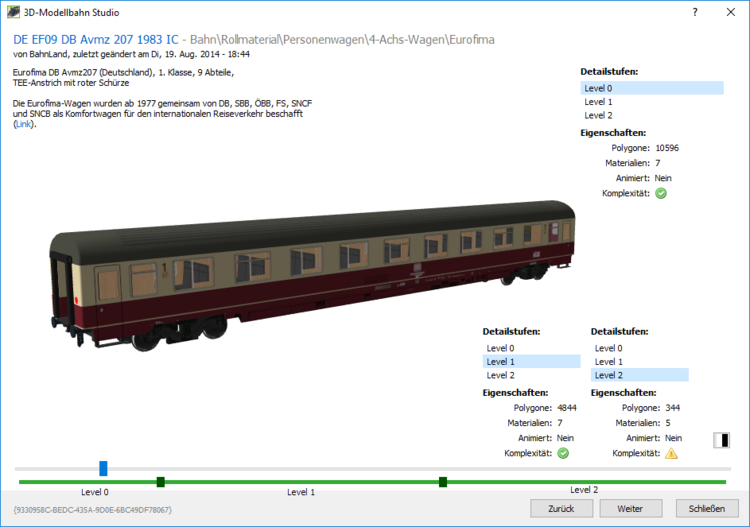750x527 pixels.
Task: Click the Polygone value 344
Action: [x=673, y=408]
